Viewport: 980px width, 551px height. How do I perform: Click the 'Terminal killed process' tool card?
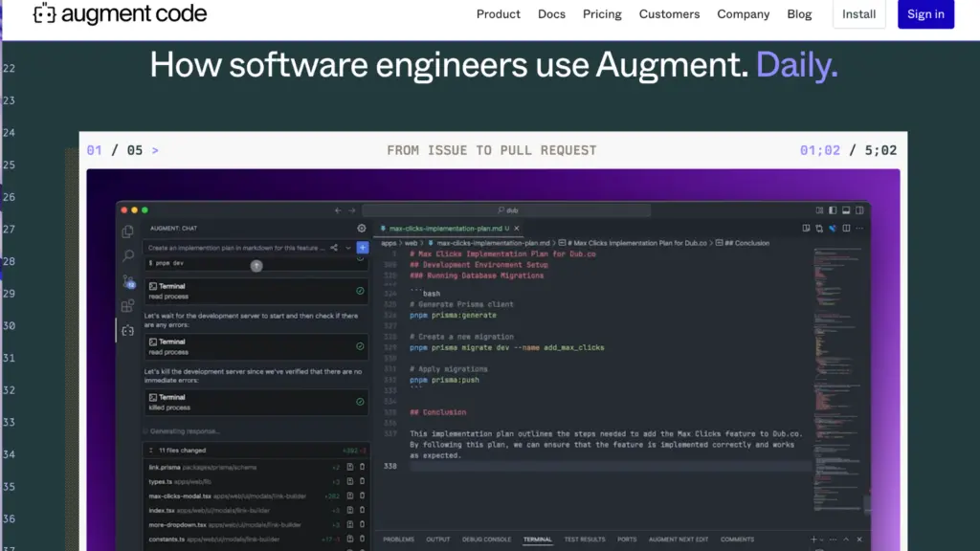click(x=256, y=403)
